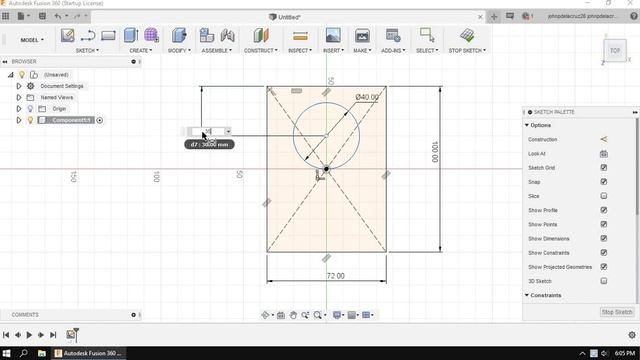Screen dimensions: 640x360
Task: Toggle the Show Points checkbox
Action: pos(604,224)
